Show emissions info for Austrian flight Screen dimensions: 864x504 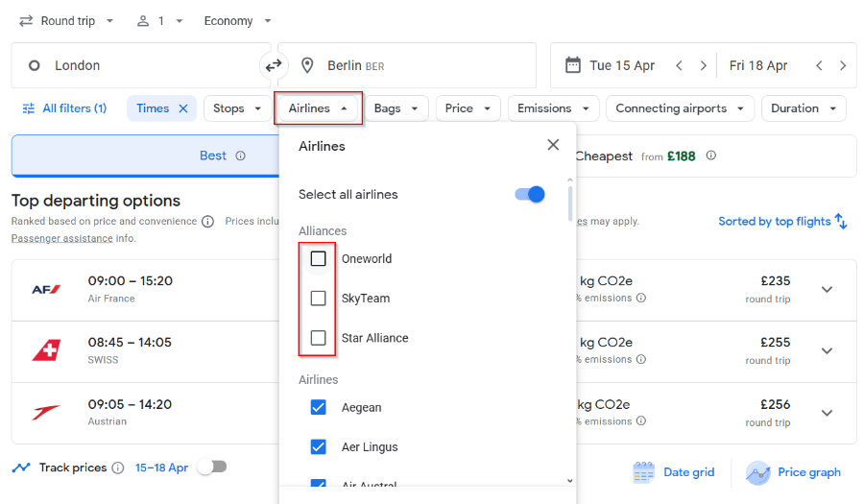pyautogui.click(x=641, y=420)
